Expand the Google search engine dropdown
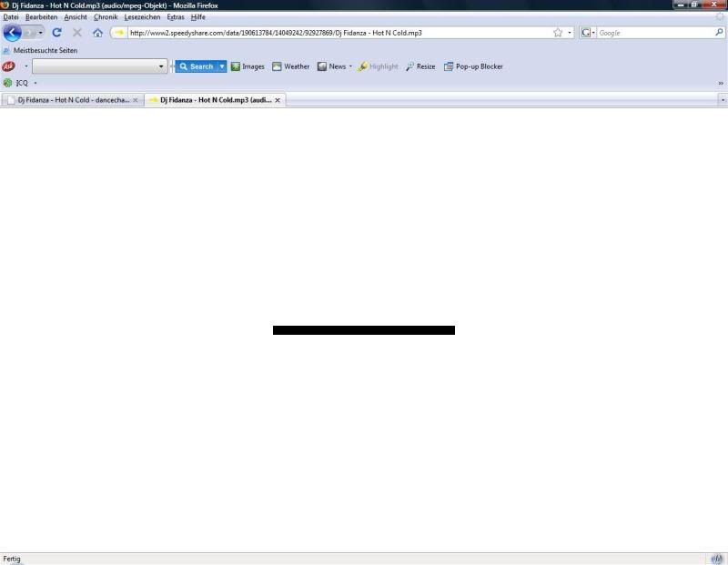 pos(588,33)
